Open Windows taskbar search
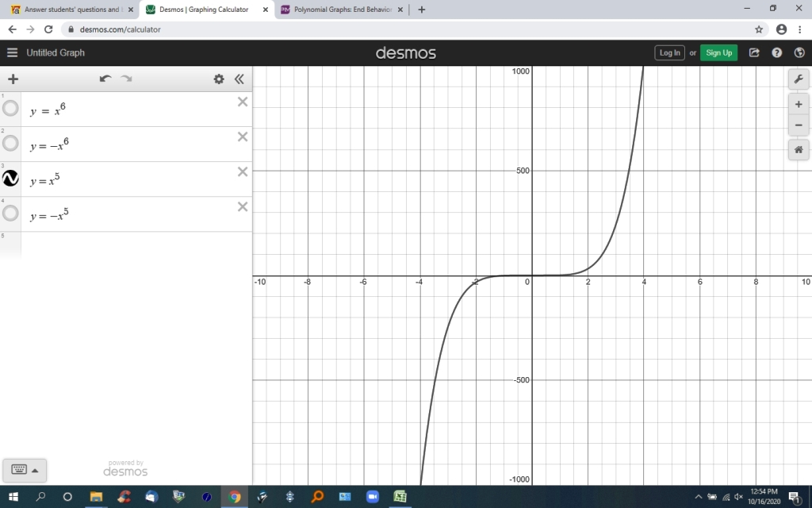This screenshot has width=812, height=508. pos(40,497)
